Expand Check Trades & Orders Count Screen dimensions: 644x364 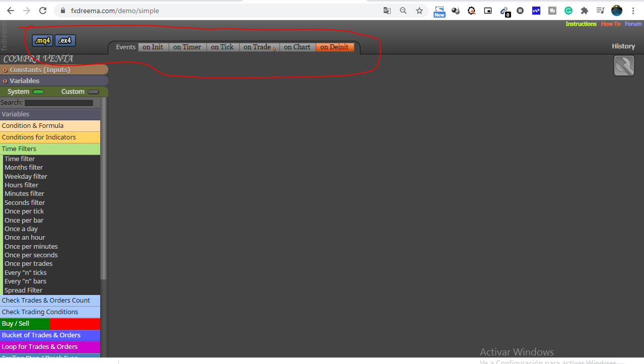tap(50, 300)
